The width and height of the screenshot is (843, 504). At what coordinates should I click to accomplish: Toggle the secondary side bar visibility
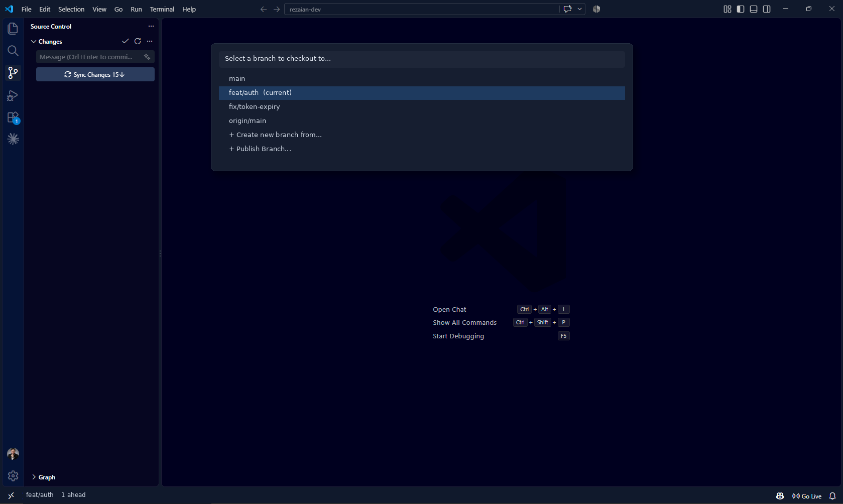point(767,9)
